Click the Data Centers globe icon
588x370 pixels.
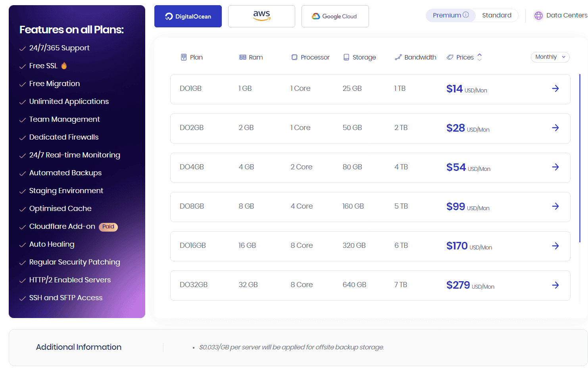(x=538, y=15)
